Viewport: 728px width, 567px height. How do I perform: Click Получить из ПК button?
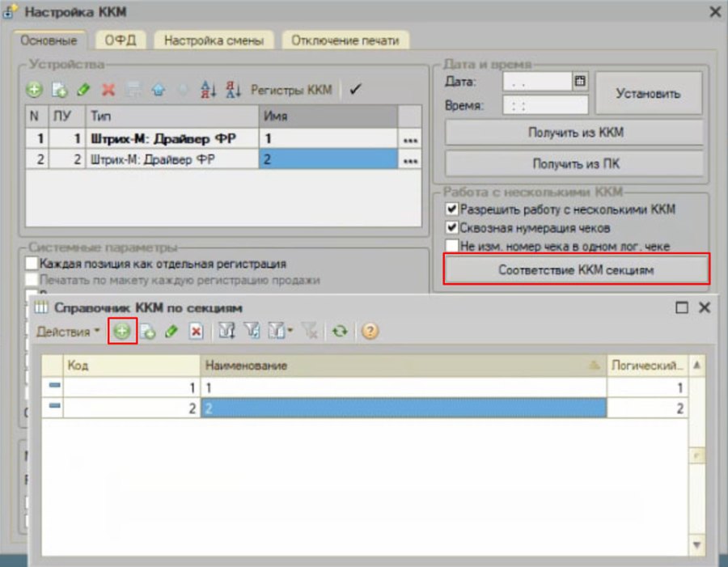(575, 163)
